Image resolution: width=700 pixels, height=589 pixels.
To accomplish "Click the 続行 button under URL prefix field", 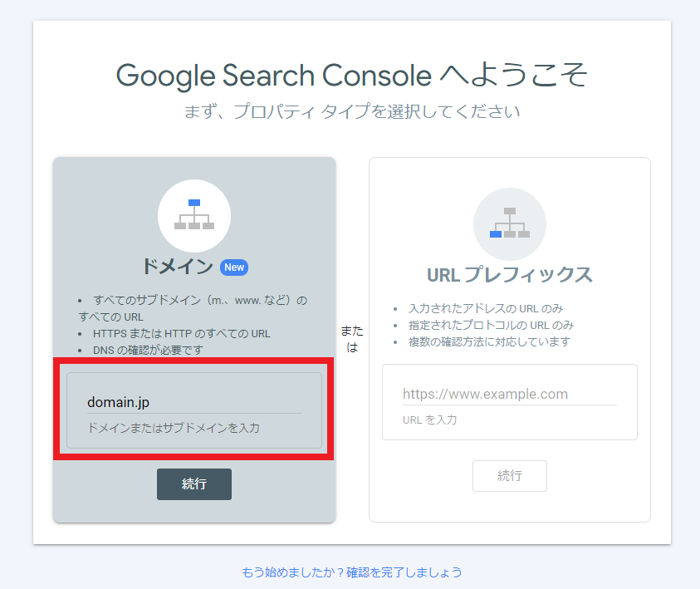I will click(509, 476).
